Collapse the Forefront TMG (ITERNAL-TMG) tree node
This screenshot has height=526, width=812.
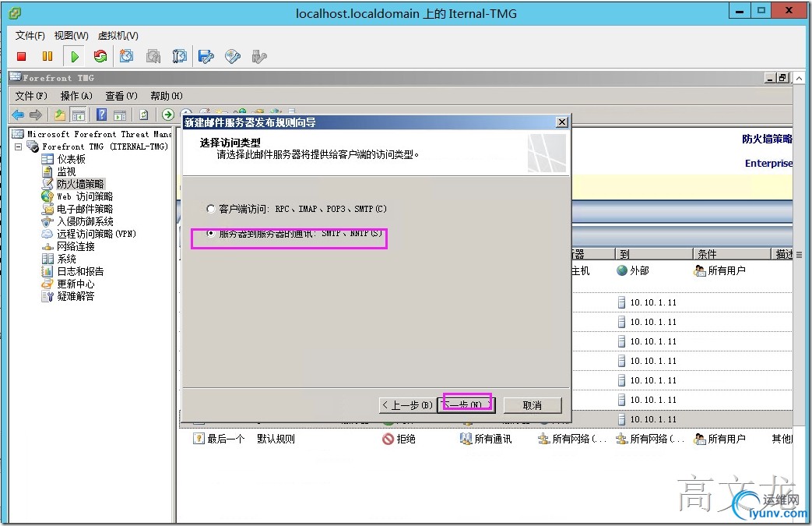point(19,147)
